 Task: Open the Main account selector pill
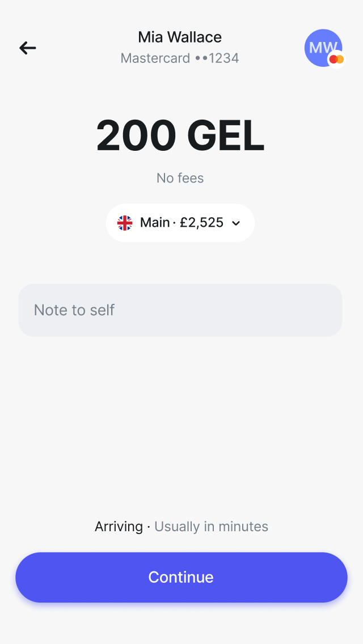coord(180,223)
